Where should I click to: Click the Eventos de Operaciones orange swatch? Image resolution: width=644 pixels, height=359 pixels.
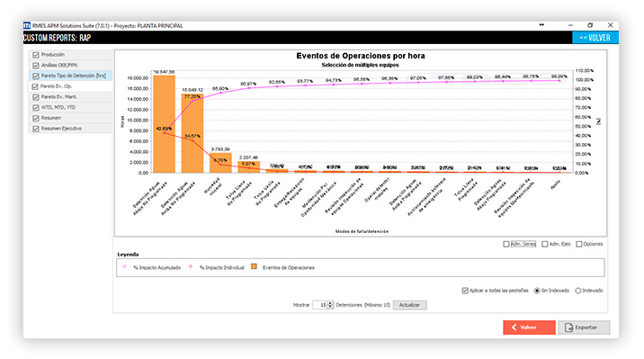click(254, 266)
